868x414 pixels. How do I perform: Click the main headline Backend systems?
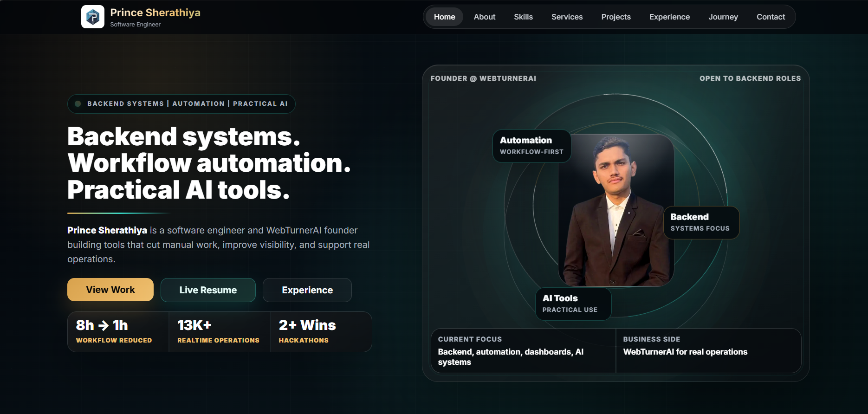click(x=209, y=163)
